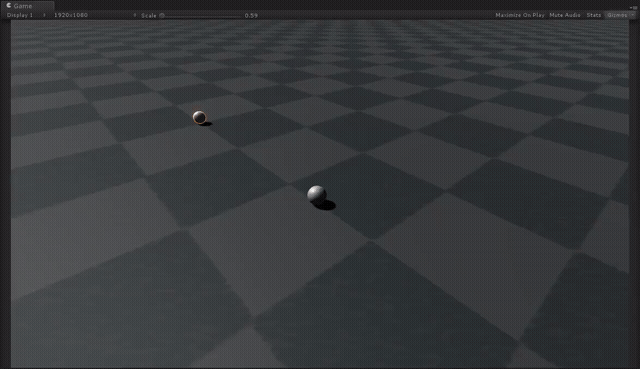Click the Game tab's Pac-Man icon

tap(8, 5)
